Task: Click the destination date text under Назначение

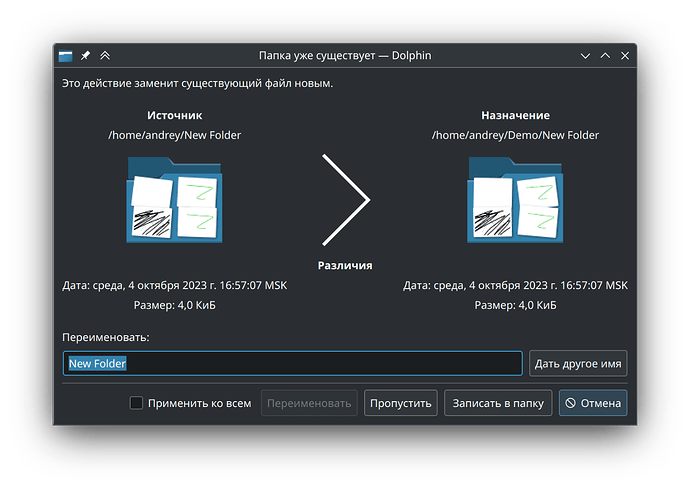Action: [515, 286]
